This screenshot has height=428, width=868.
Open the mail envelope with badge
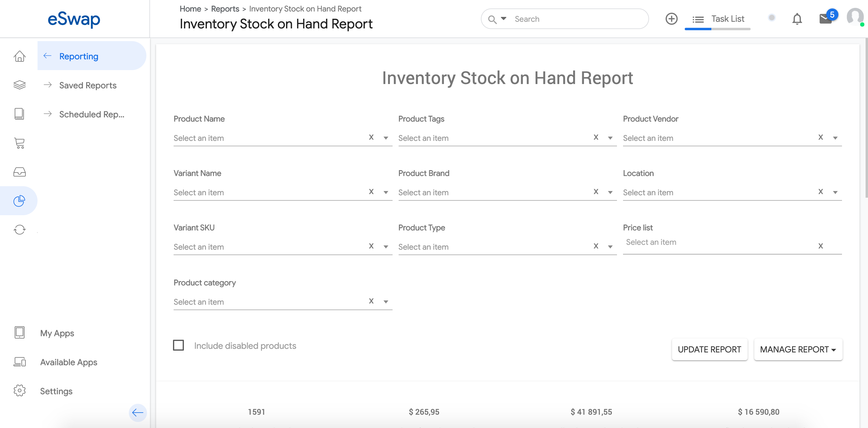826,18
